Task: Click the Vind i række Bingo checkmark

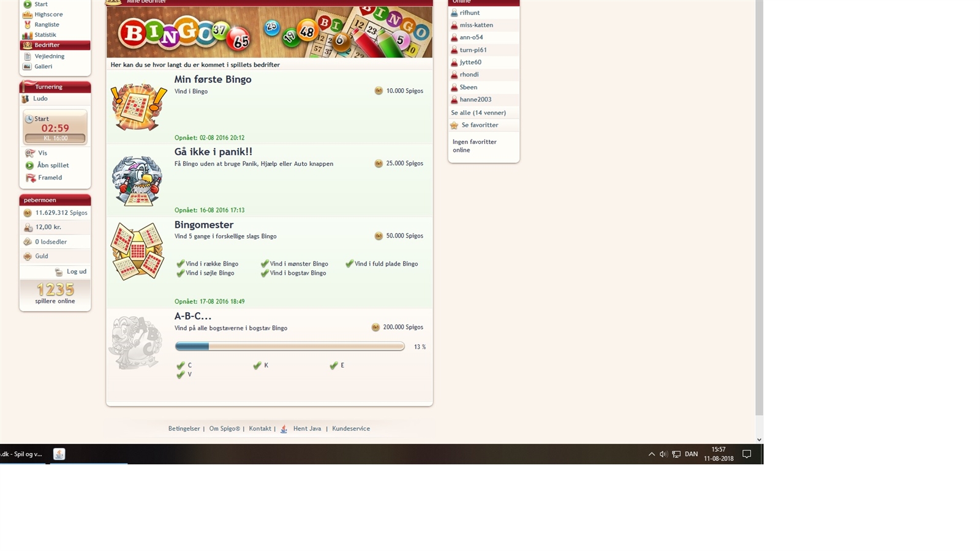Action: point(180,264)
